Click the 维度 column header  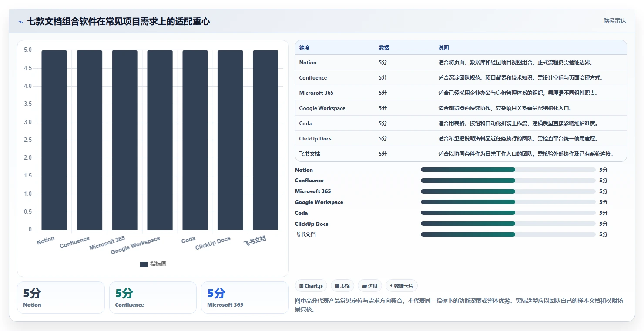point(305,48)
